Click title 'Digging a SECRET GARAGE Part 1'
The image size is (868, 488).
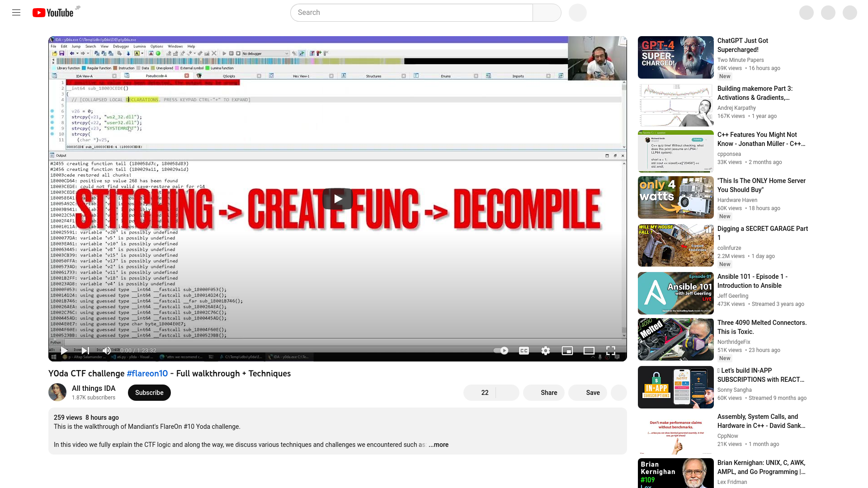763,233
